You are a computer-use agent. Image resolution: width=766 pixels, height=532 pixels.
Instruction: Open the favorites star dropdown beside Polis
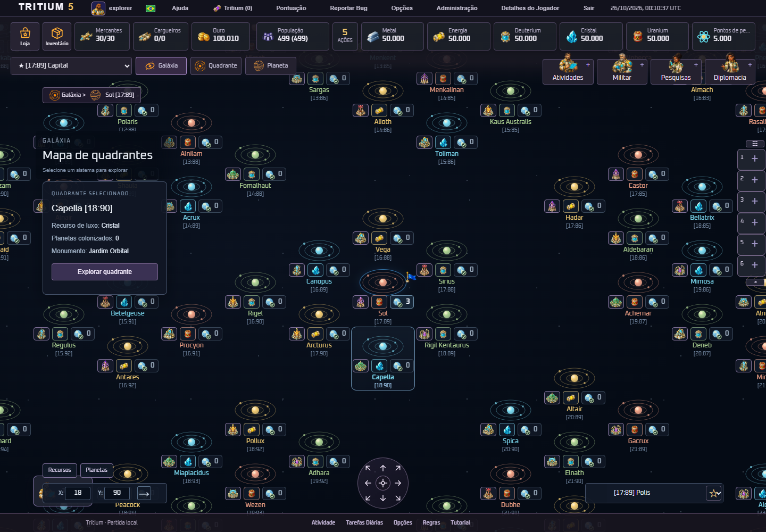click(714, 493)
